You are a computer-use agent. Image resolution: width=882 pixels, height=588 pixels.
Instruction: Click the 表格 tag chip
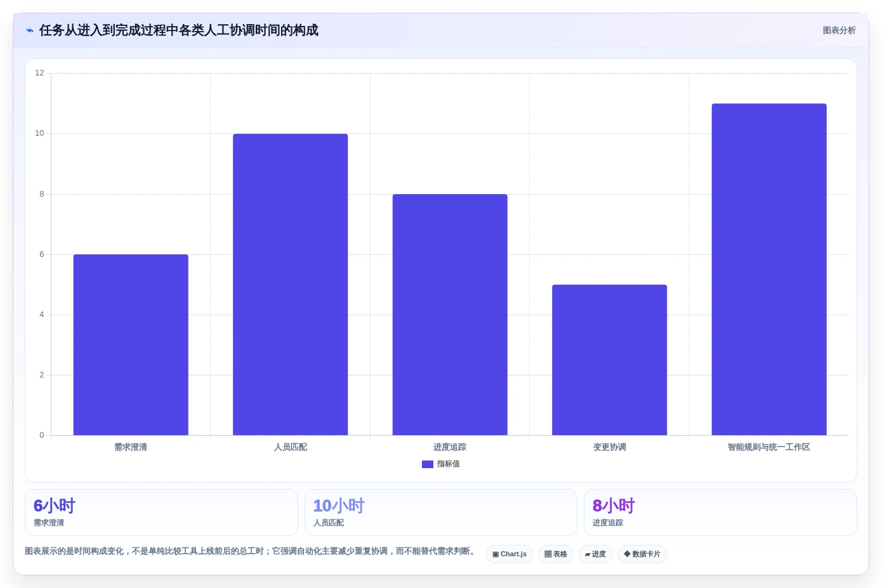click(556, 554)
